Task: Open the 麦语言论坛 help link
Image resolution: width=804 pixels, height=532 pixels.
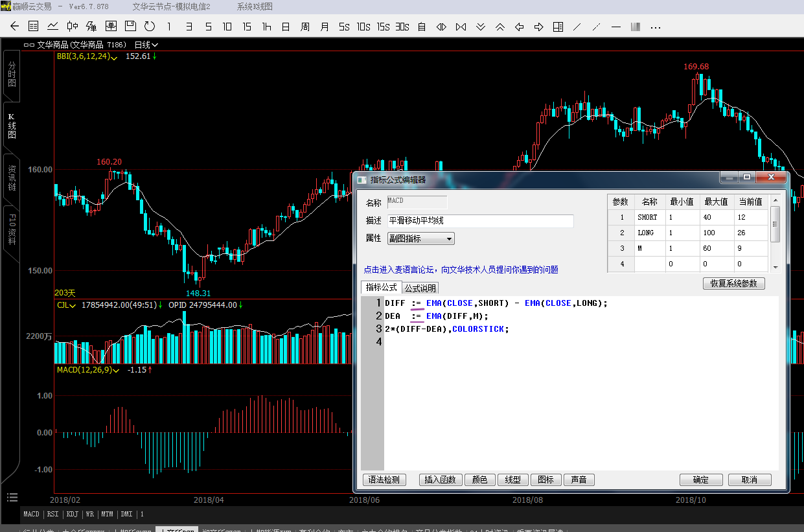Action: click(461, 270)
